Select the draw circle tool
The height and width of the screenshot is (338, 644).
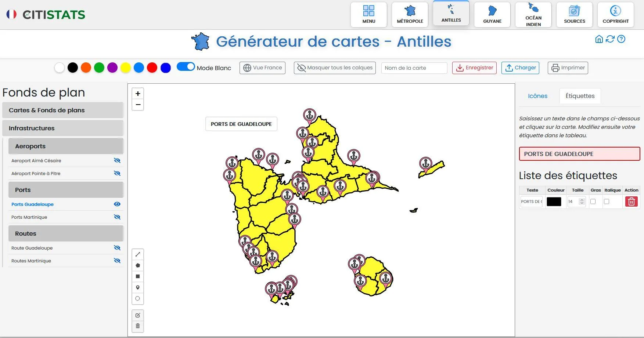[x=138, y=298]
